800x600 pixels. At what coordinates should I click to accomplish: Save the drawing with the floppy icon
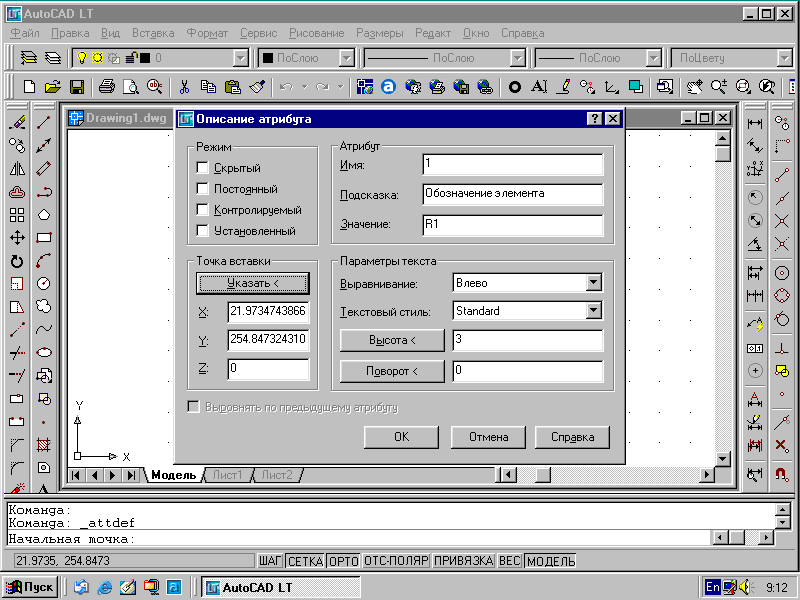[77, 87]
